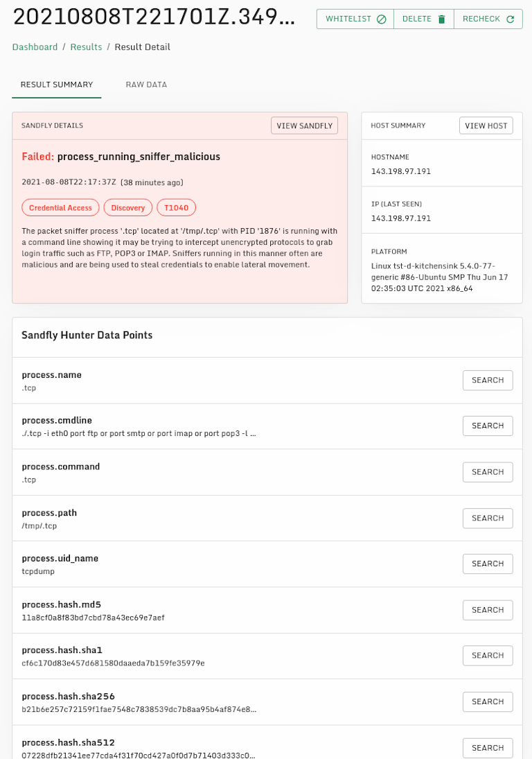Screen dimensions: 532x759
Task: Click the process.path value /tmp/.tcp
Action: (39, 525)
